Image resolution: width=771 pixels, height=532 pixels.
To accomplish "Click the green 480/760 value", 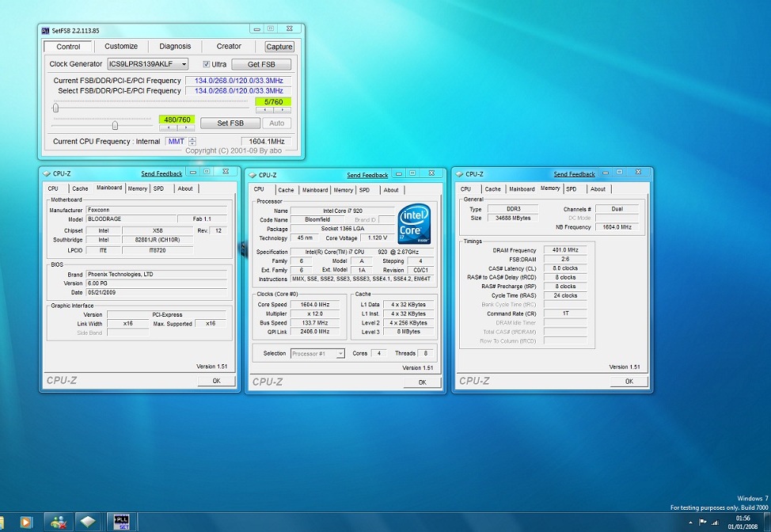I will 177,120.
